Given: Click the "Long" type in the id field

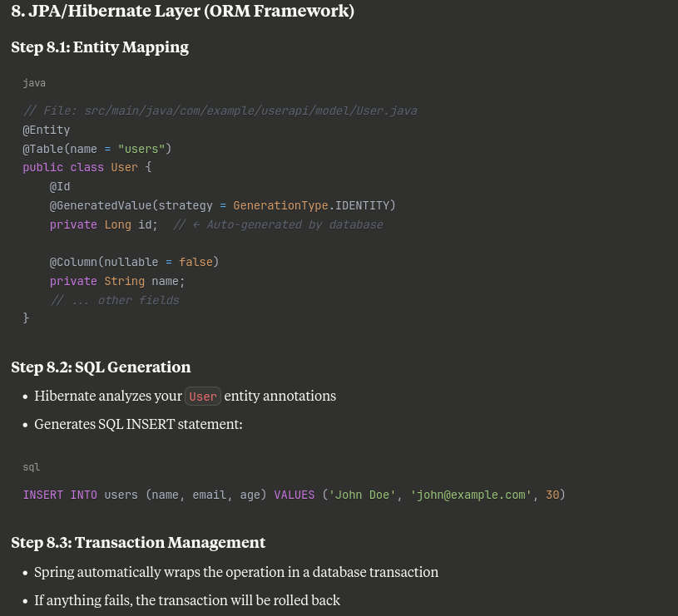Looking at the screenshot, I should coord(117,224).
